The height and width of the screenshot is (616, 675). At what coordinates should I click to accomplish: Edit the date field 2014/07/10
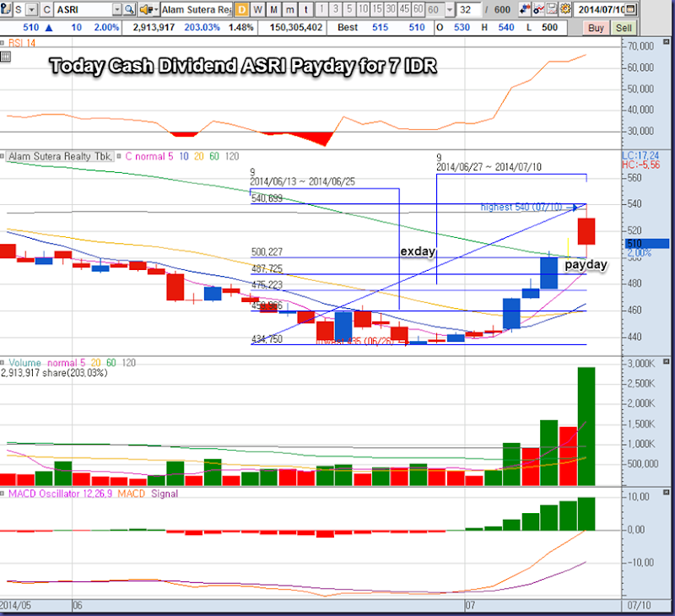click(x=599, y=9)
